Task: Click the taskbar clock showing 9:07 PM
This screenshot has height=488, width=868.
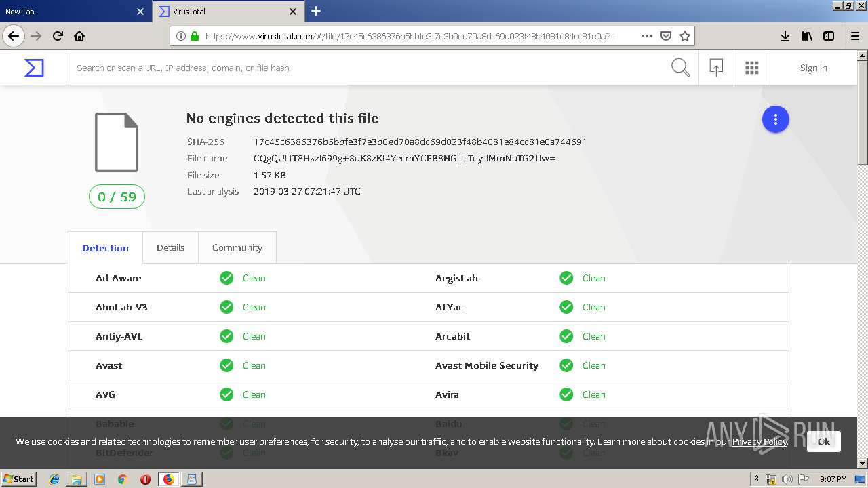Action: coord(833,479)
